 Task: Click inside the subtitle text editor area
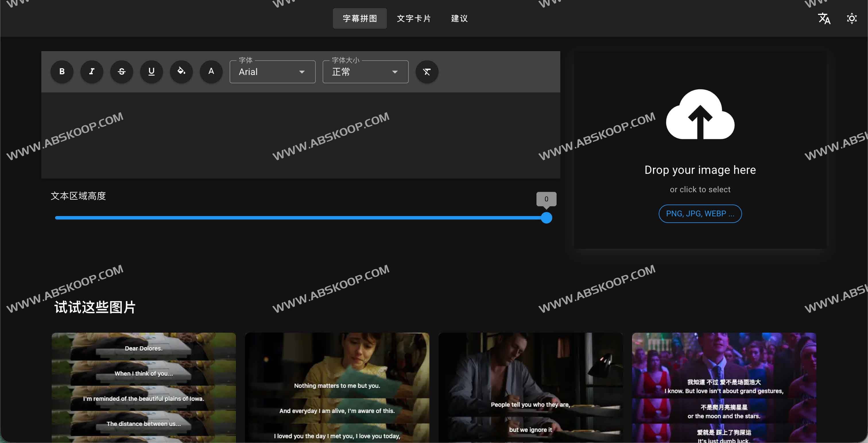coord(300,135)
